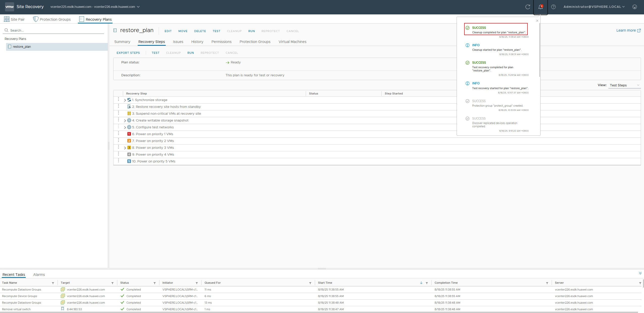644x313 pixels.
Task: Click the restore_plan title document icon
Action: (115, 30)
